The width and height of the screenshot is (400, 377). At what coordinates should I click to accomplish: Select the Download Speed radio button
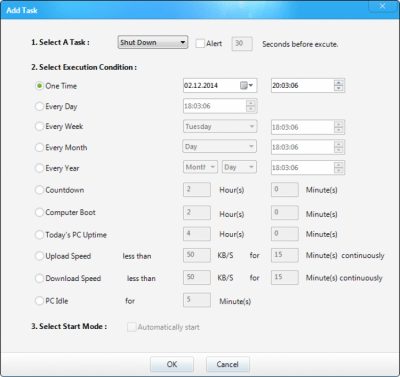tap(39, 278)
